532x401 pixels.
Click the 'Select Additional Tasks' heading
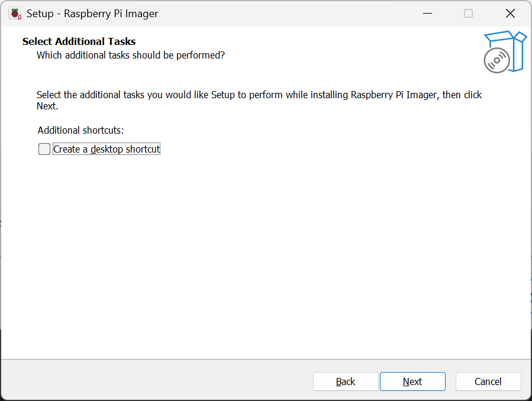pyautogui.click(x=79, y=41)
